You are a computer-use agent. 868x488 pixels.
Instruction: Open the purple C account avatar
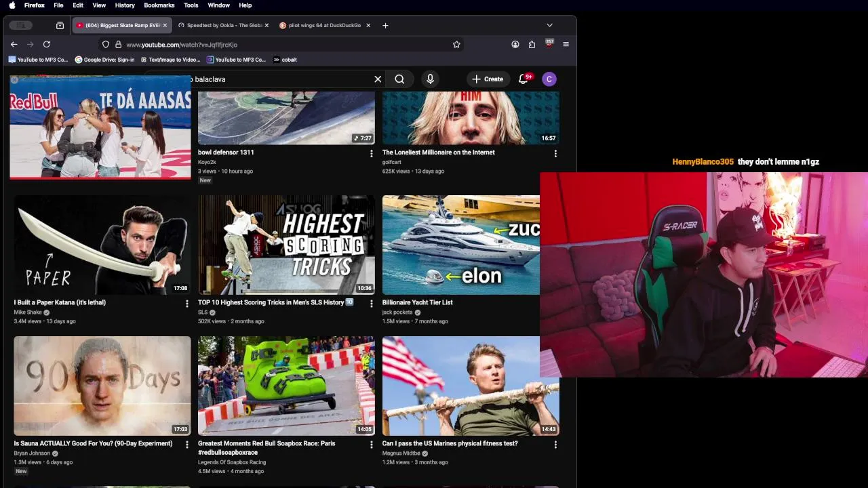pos(549,79)
